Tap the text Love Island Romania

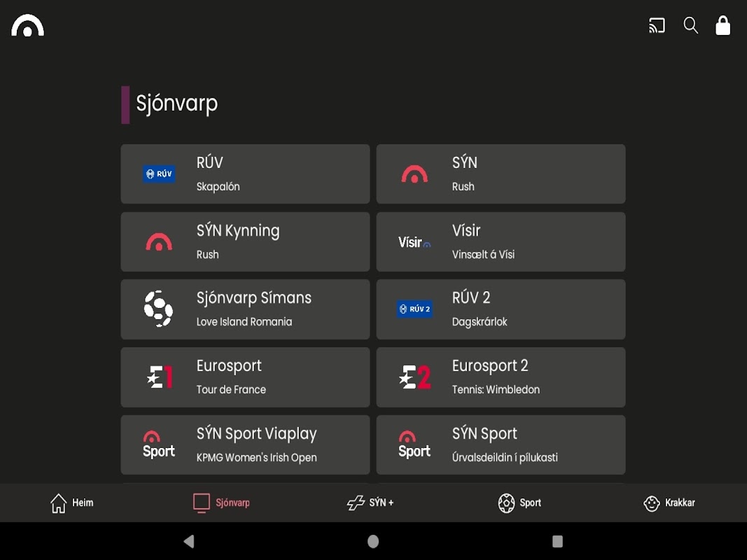click(244, 322)
